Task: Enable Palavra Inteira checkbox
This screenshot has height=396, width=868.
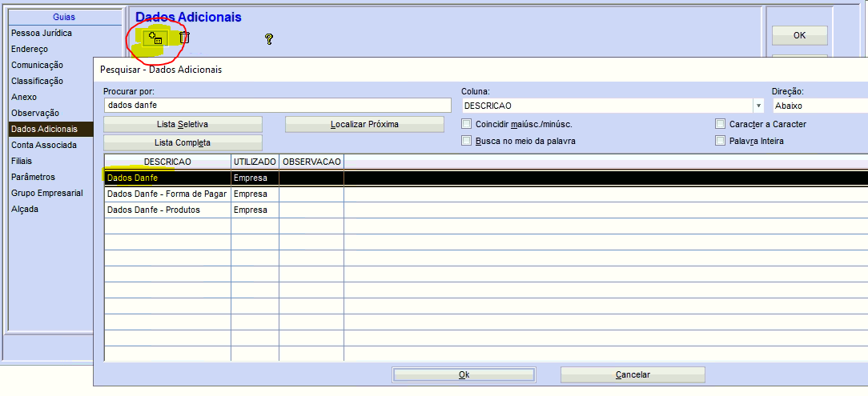Action: pos(721,141)
